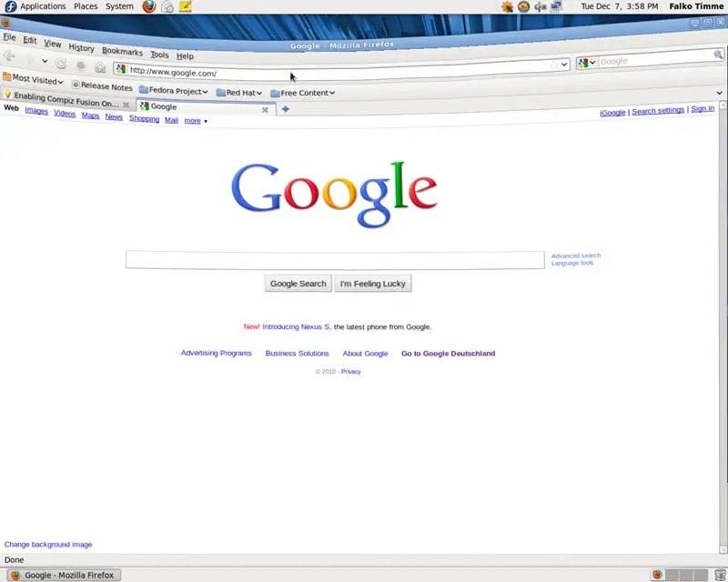Click the magnifier icon in search bar
The image size is (728, 582).
coord(718,55)
